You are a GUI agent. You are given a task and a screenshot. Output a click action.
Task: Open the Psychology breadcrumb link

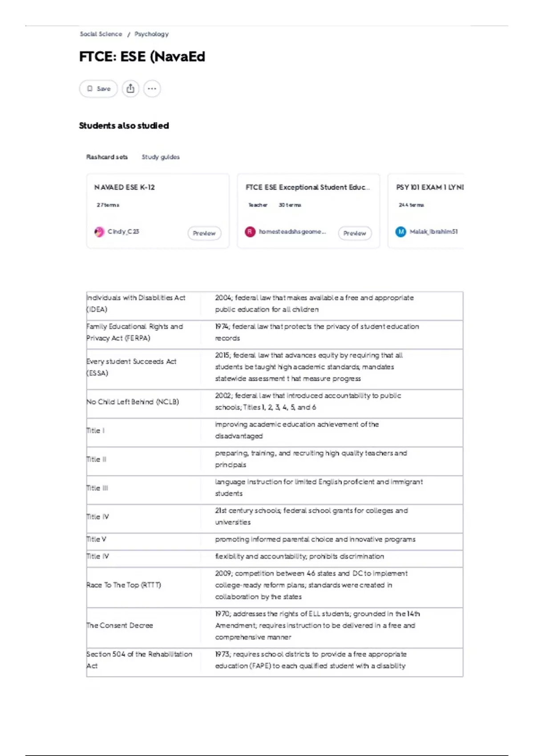(x=152, y=34)
